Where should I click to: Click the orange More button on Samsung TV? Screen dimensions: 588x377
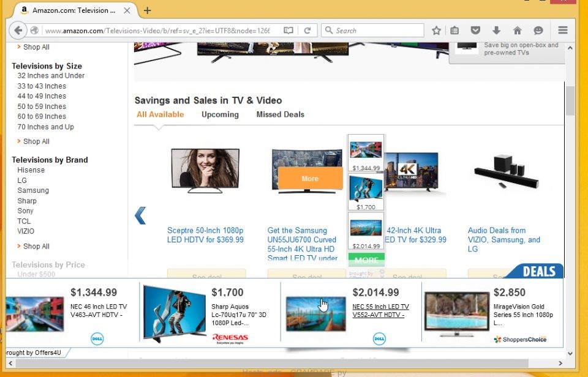pos(310,179)
